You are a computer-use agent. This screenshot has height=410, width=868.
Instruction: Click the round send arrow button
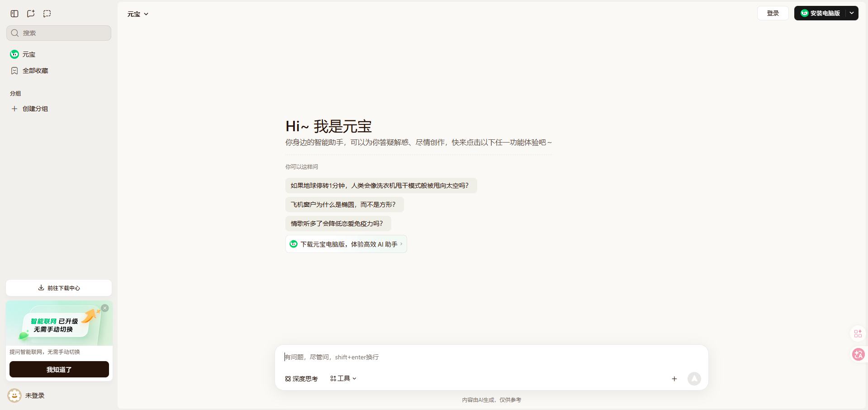(694, 379)
